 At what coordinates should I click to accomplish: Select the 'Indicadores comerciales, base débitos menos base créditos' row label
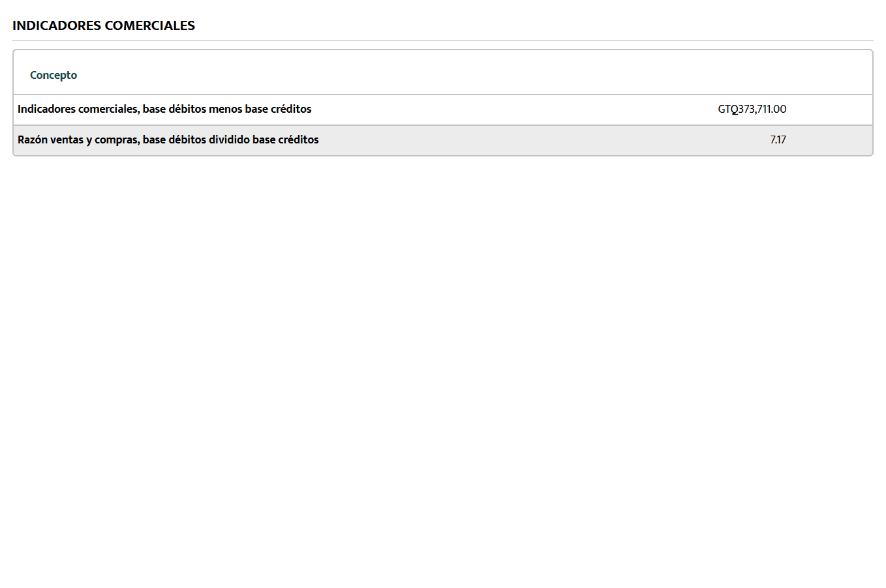pos(164,109)
